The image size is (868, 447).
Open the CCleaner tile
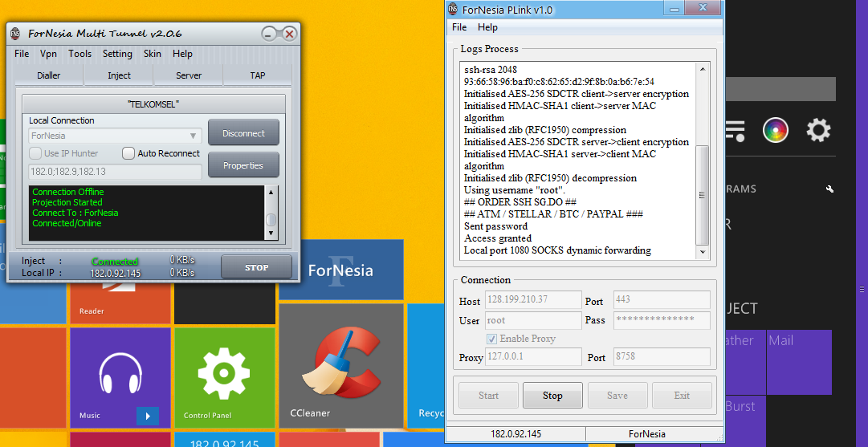(x=341, y=366)
